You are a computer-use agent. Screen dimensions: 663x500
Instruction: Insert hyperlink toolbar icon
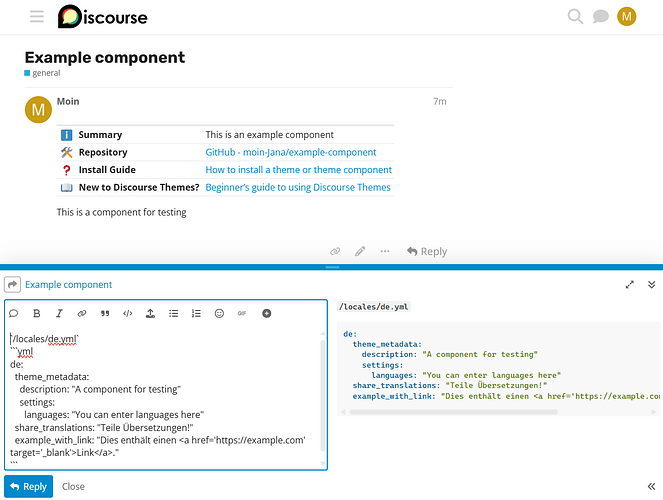coord(82,313)
